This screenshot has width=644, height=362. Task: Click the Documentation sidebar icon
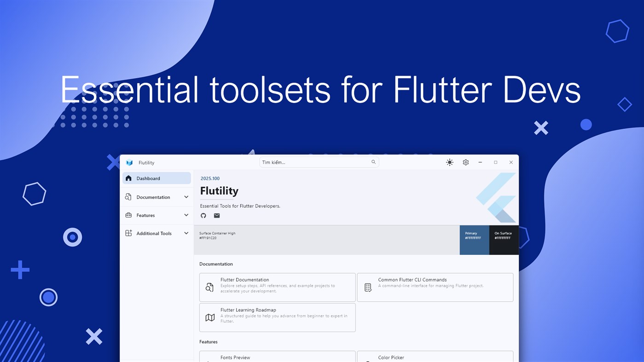coord(128,197)
